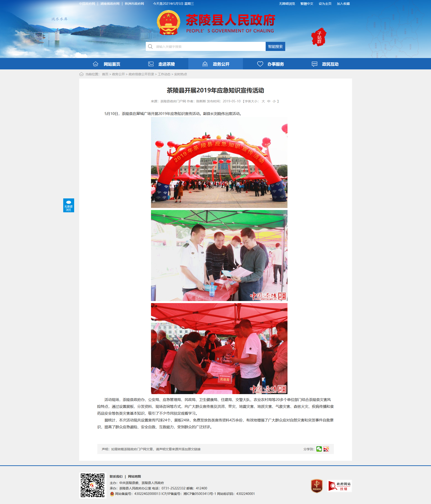Set font size to 中
431x504 pixels.
pos(269,101)
